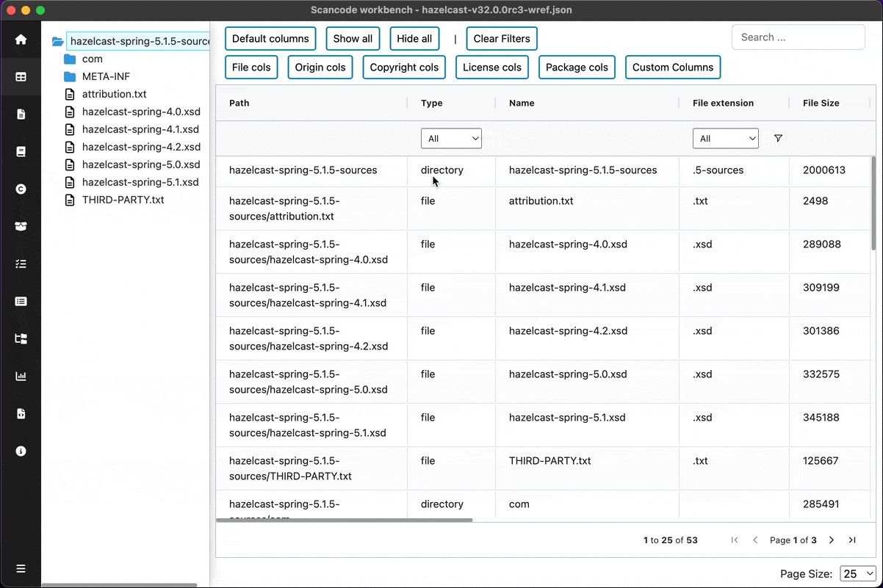This screenshot has height=588, width=883.
Task: Open the File extension filter dropdown
Action: coord(725,138)
